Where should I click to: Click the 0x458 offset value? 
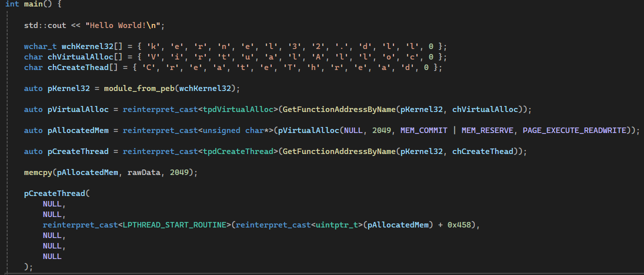point(459,225)
